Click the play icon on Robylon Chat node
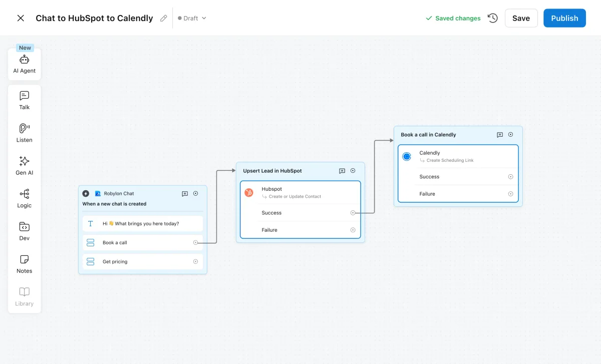 click(x=196, y=193)
